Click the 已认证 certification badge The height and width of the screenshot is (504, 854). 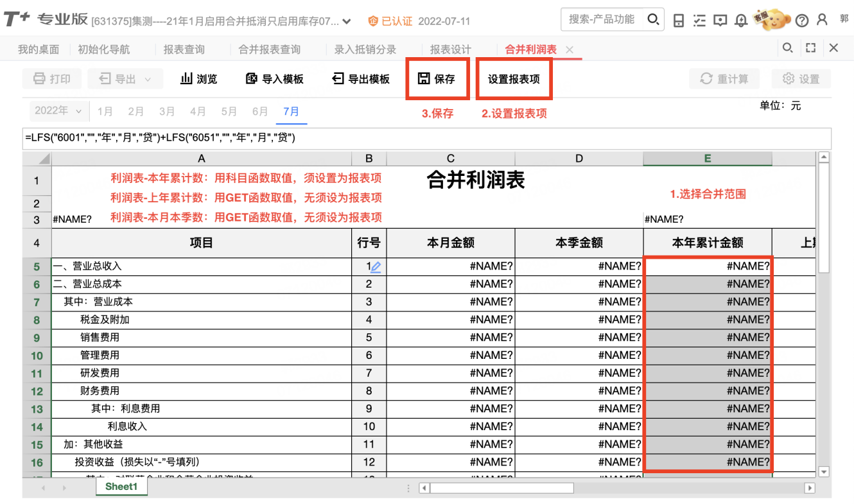pos(390,21)
